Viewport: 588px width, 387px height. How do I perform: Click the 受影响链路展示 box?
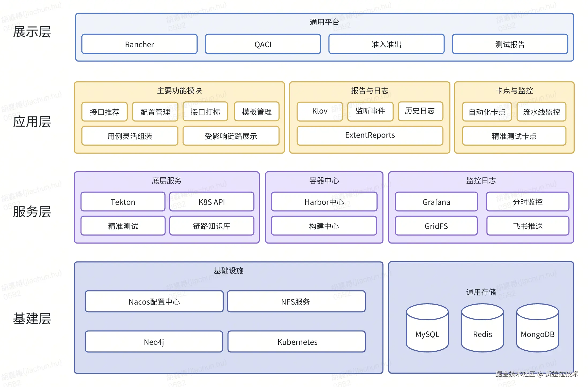231,136
